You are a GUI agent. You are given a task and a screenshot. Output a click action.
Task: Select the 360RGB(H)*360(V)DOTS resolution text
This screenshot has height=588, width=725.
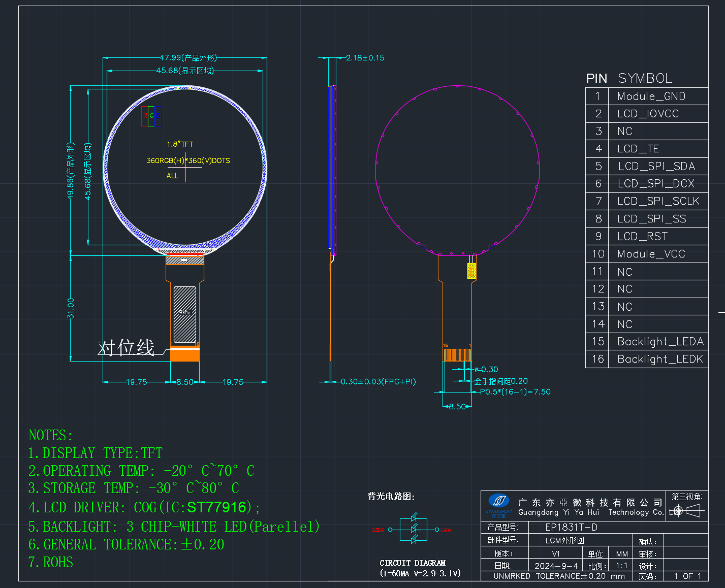coord(188,160)
